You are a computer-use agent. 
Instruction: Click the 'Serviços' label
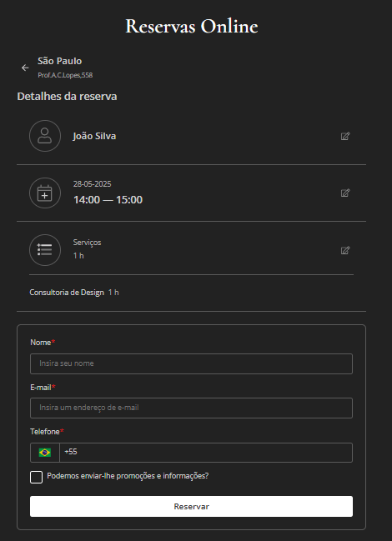pyautogui.click(x=87, y=243)
